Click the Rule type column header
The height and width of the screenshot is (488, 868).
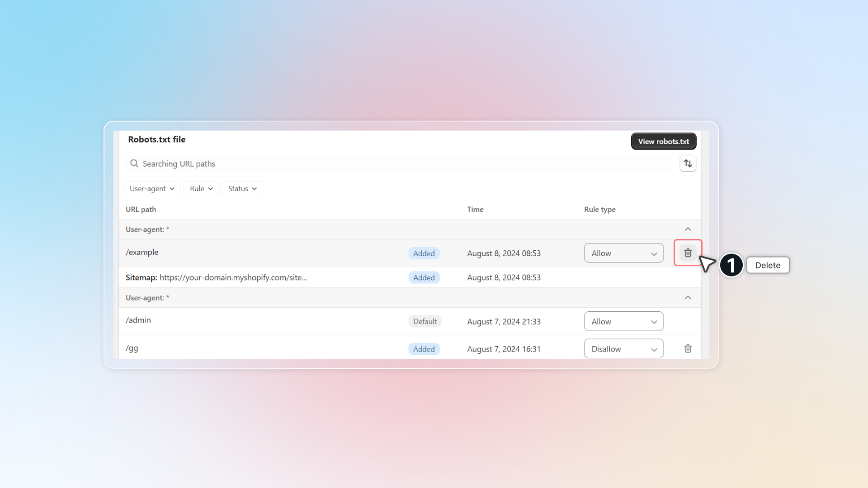(599, 209)
